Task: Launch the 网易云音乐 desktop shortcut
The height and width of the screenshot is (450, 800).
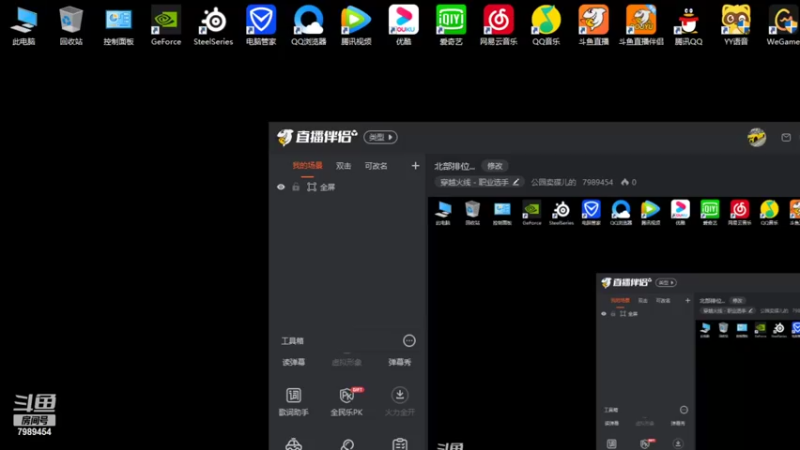Action: [x=498, y=26]
